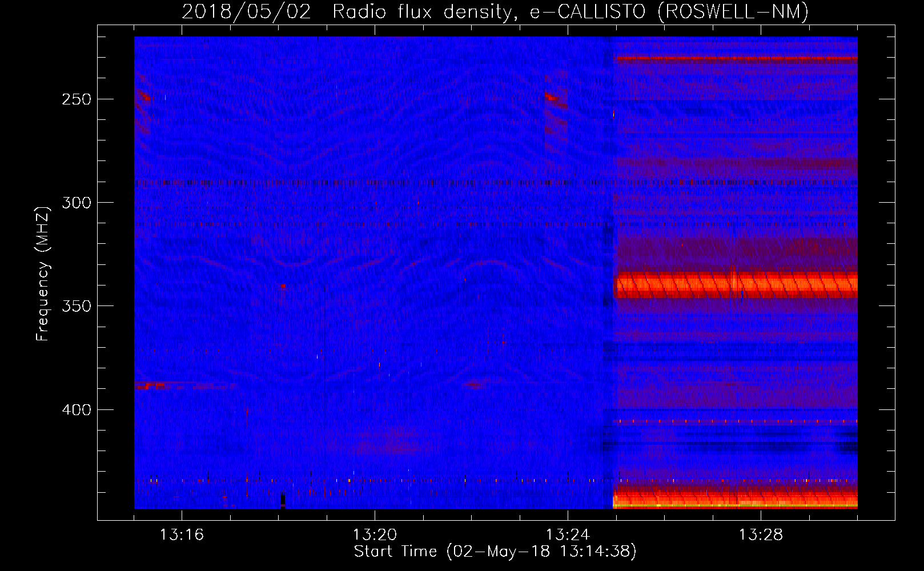924x571 pixels.
Task: Click the 350 frequency tick label
Action: pyautogui.click(x=77, y=306)
